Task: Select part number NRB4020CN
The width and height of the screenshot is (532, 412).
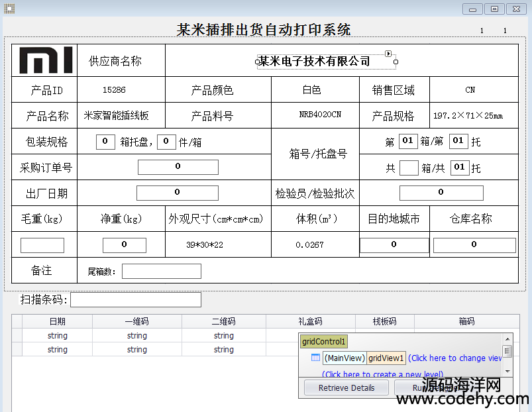Action: click(320, 115)
